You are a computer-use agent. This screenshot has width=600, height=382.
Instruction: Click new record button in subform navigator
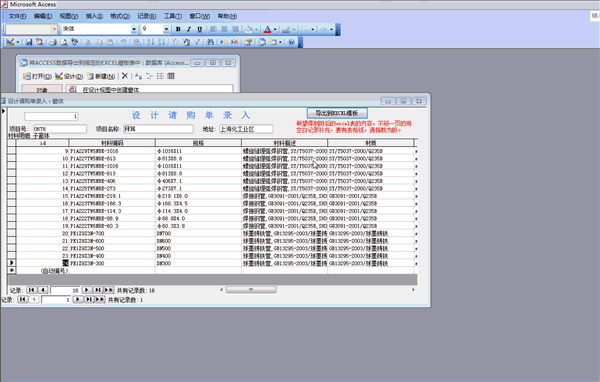tap(109, 290)
